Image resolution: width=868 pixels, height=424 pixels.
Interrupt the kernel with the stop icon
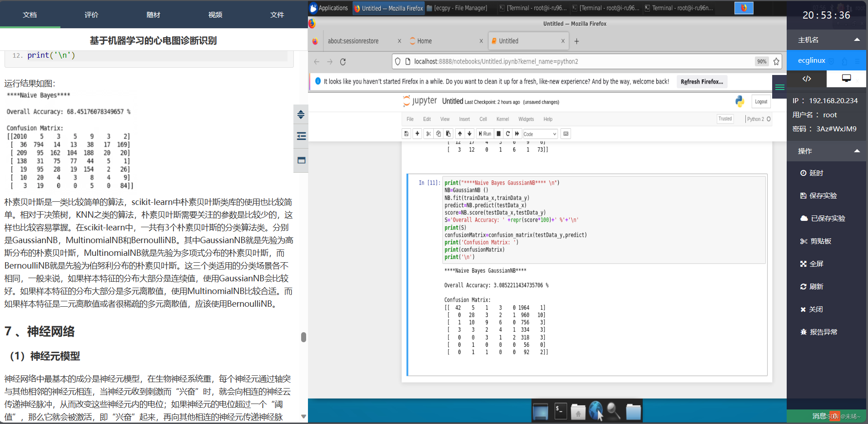click(x=499, y=134)
